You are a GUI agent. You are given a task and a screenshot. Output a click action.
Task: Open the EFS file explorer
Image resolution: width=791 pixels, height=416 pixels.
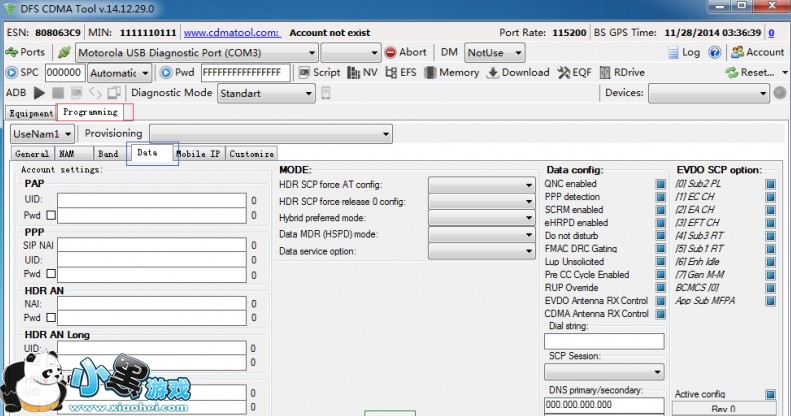click(x=401, y=73)
